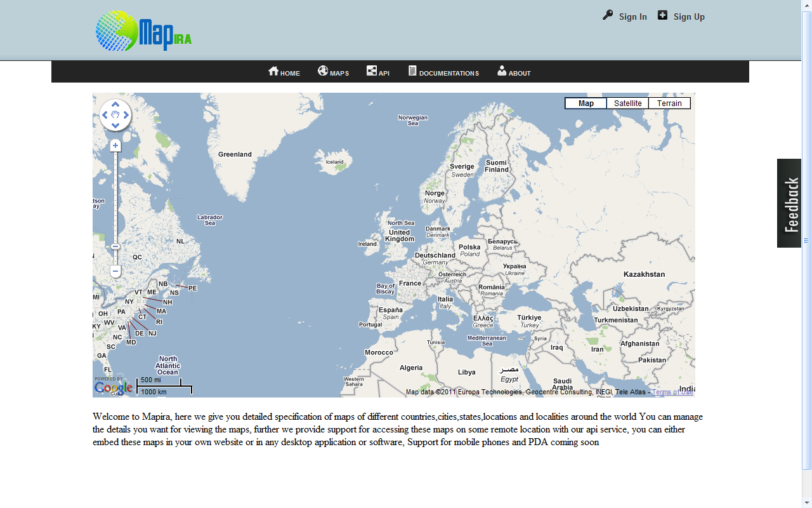Open the API menu item
This screenshot has width=812, height=508.
(x=377, y=72)
